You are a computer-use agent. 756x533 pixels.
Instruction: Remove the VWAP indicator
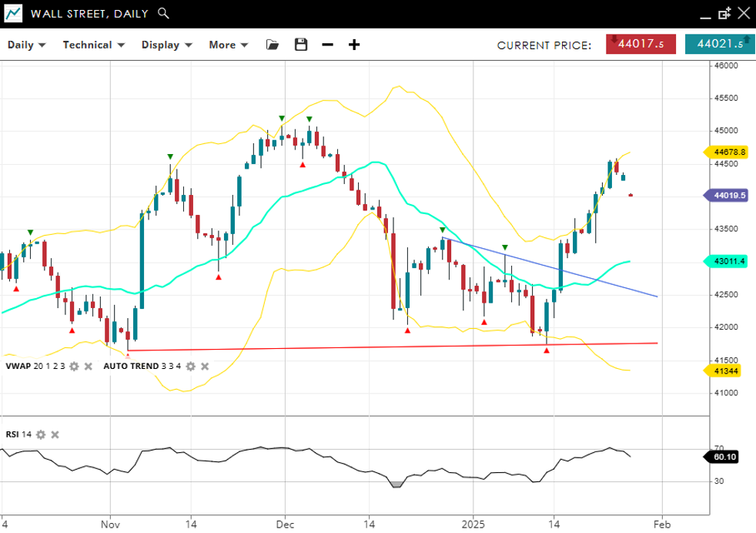pos(89,367)
